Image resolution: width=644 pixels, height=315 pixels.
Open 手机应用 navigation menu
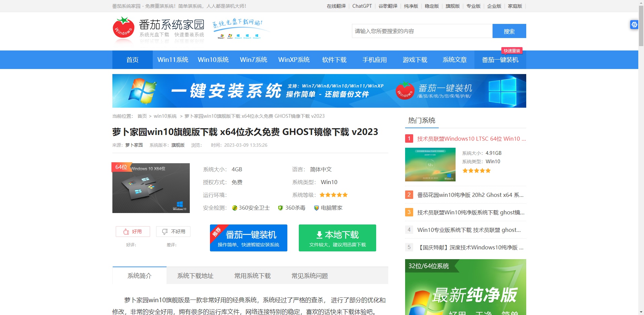pos(375,60)
